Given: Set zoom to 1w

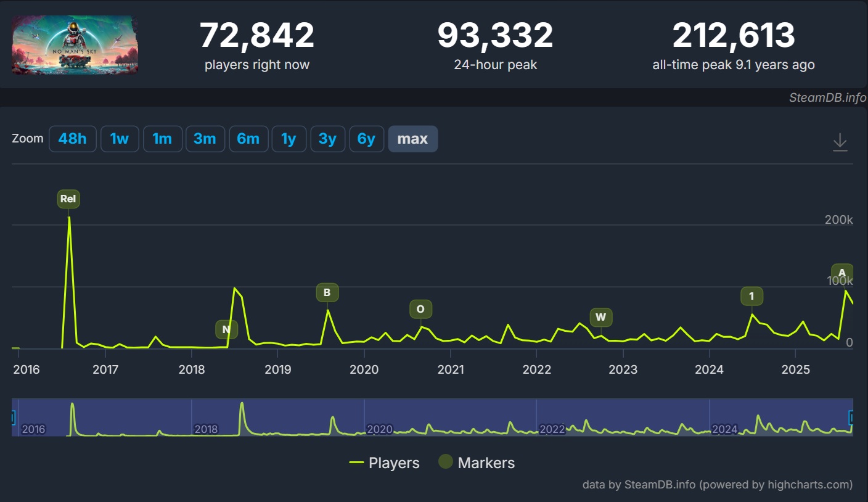Looking at the screenshot, I should click(120, 139).
